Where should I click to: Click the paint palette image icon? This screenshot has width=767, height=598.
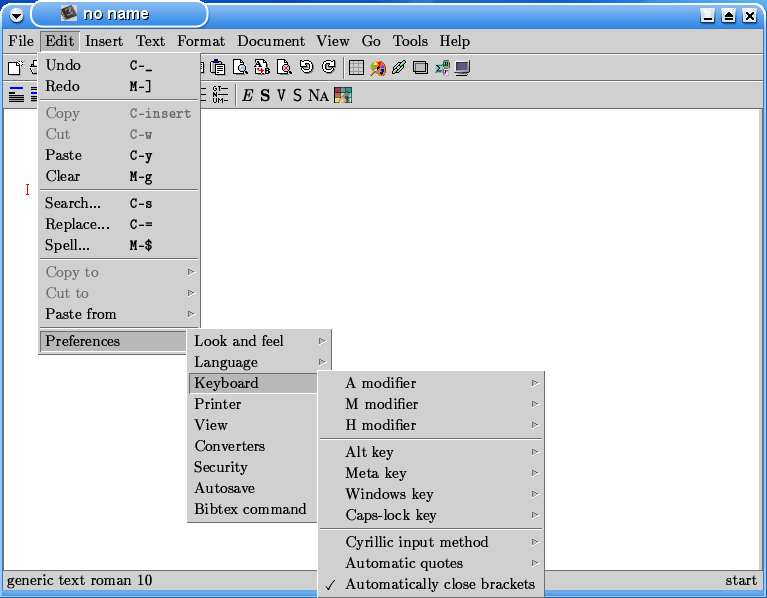pyautogui.click(x=378, y=67)
